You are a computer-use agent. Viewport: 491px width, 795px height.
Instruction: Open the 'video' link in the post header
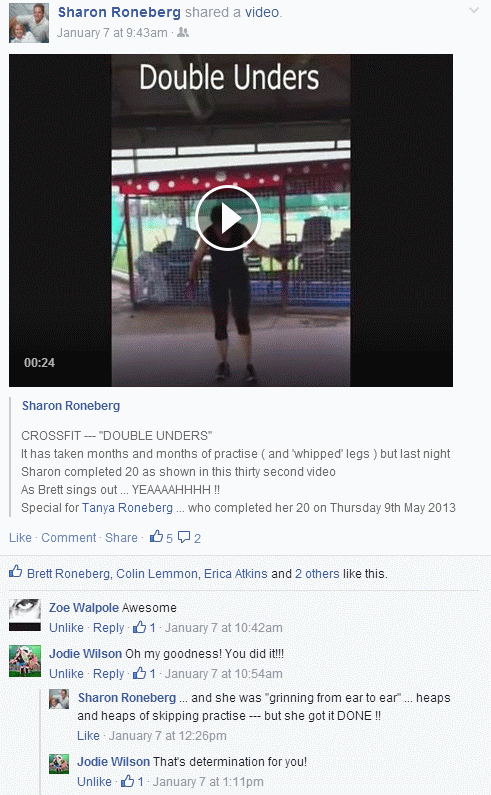click(x=262, y=12)
